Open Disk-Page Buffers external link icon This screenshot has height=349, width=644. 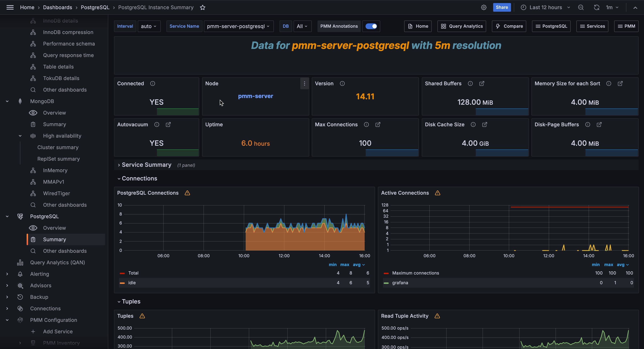click(599, 125)
